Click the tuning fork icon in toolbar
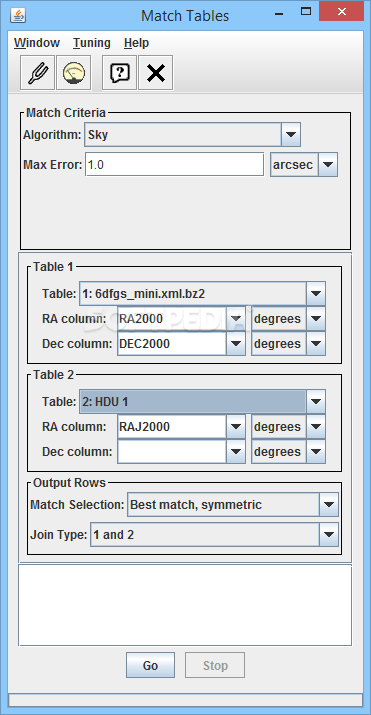This screenshot has width=371, height=715. point(37,73)
